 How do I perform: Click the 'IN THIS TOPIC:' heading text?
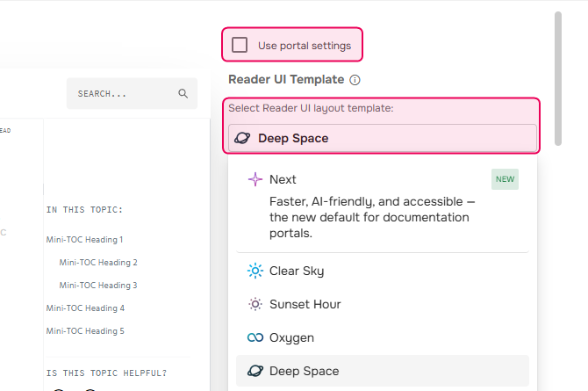coord(84,210)
